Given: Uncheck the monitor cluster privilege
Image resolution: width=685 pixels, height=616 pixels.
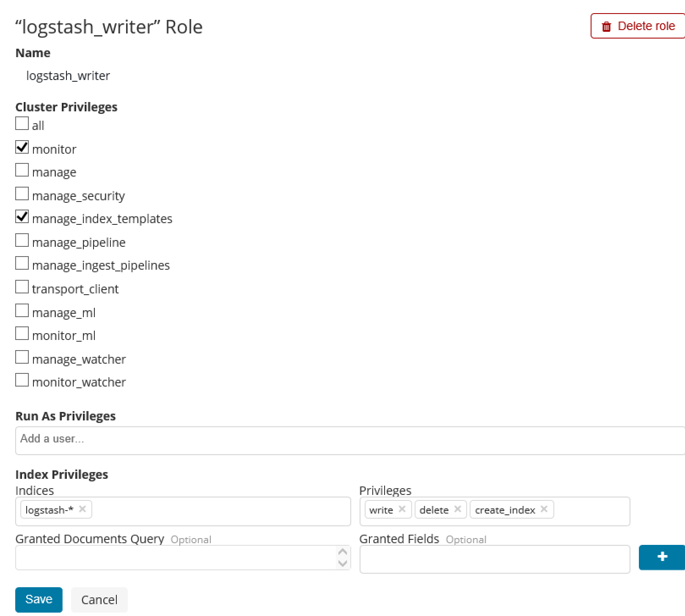Looking at the screenshot, I should (22, 147).
